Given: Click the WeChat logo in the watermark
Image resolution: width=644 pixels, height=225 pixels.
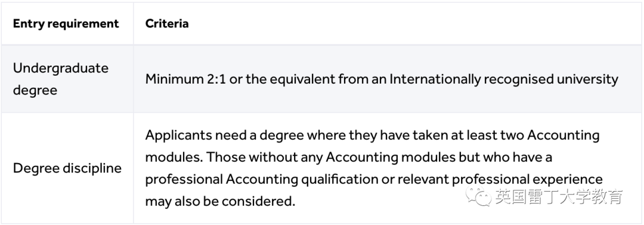Looking at the screenshot, I should coord(478,197).
